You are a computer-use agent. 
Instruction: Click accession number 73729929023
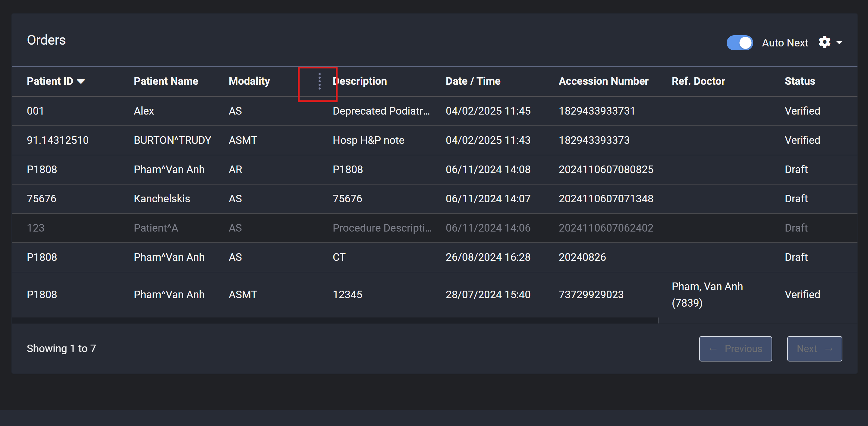pyautogui.click(x=591, y=295)
